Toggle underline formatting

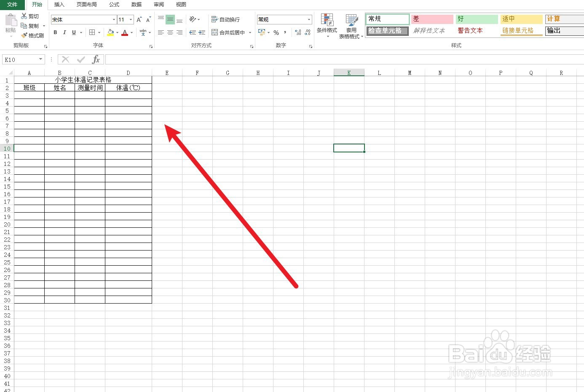click(74, 32)
